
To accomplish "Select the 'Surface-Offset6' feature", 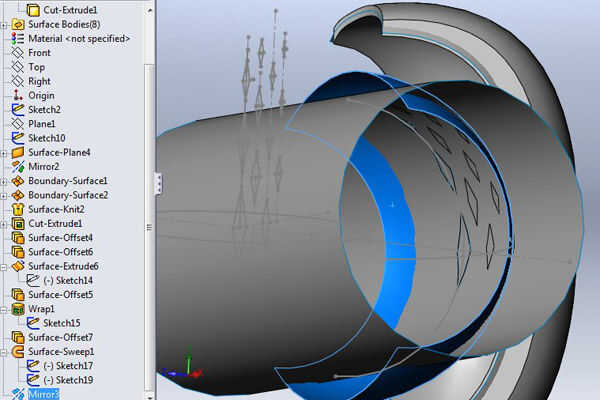I will (52, 252).
